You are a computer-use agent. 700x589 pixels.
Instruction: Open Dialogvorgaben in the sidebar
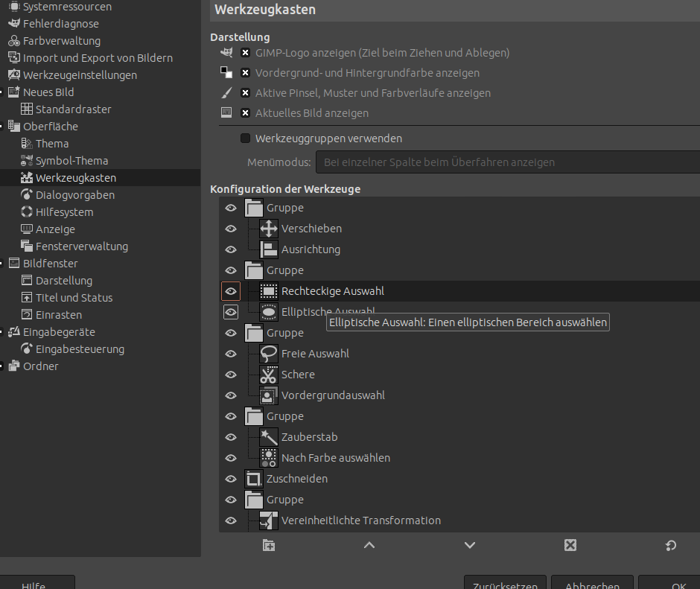tap(74, 195)
